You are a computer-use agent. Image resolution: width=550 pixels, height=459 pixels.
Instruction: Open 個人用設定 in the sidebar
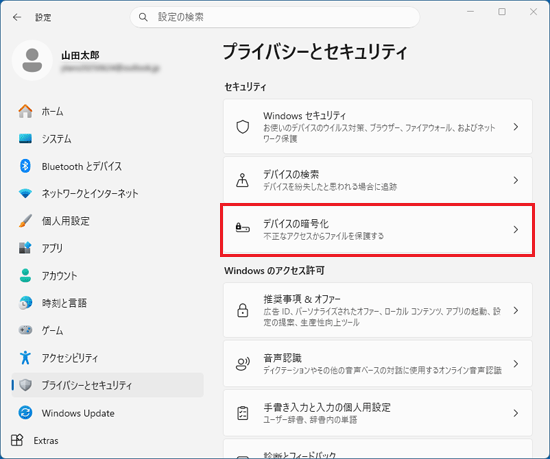(66, 221)
